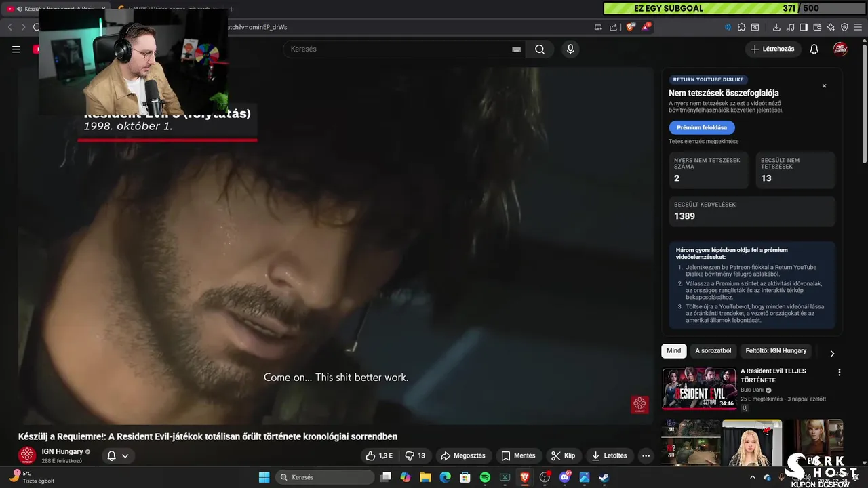Open Discord from the taskbar
The width and height of the screenshot is (868, 488).
coord(565,477)
